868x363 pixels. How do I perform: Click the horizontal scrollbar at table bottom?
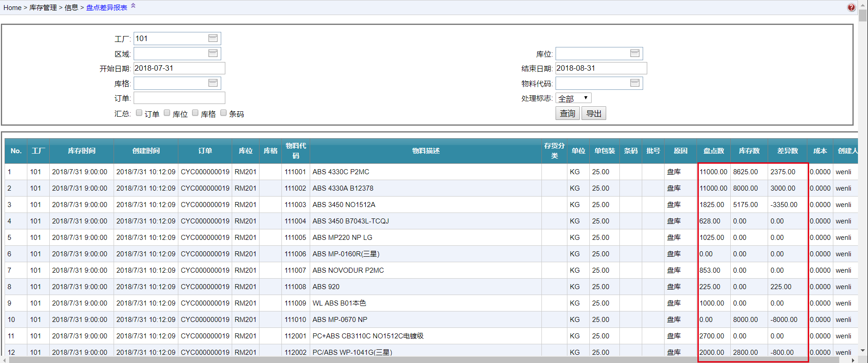pyautogui.click(x=424, y=360)
